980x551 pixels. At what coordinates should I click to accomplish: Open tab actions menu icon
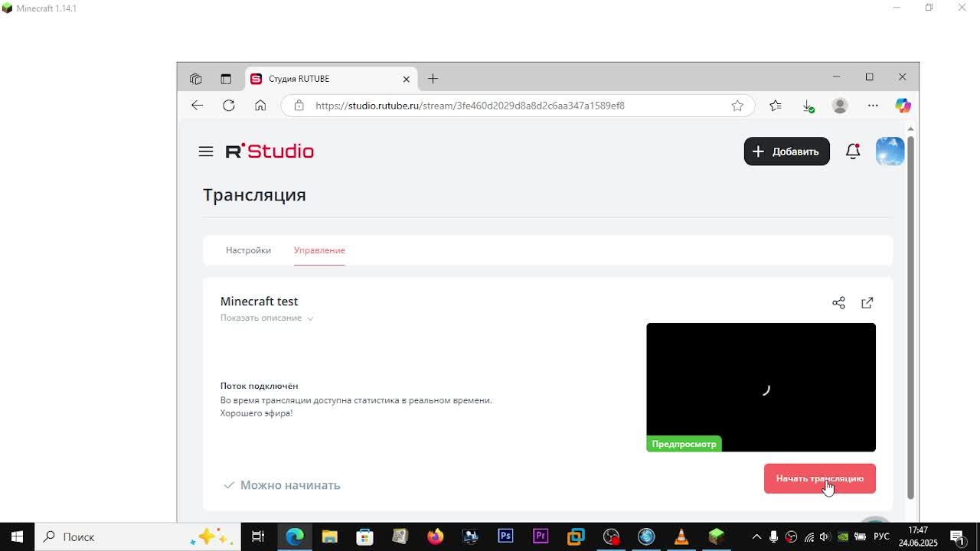(226, 79)
